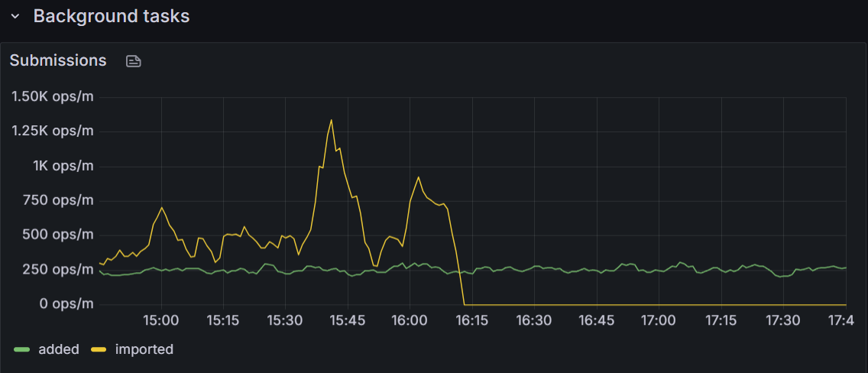
Task: Click the yellow imported legend color swatch
Action: [x=99, y=349]
